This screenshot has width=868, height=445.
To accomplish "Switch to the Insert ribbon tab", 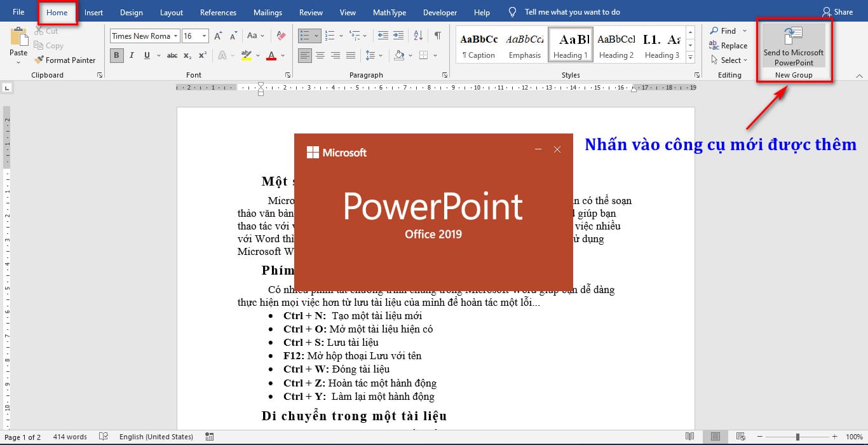I will tap(93, 11).
